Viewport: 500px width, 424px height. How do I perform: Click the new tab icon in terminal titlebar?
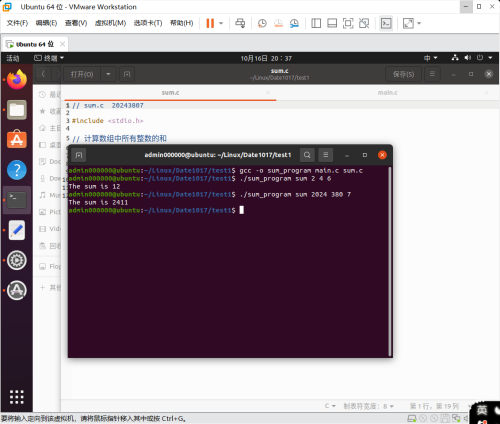click(79, 155)
